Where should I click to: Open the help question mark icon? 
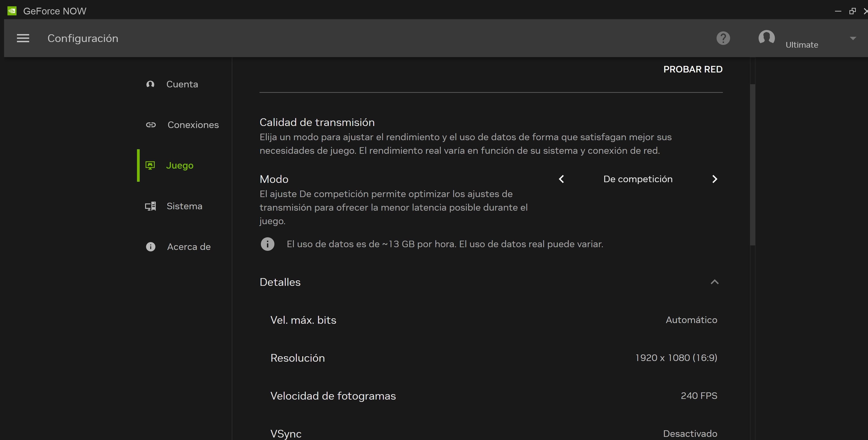point(723,38)
